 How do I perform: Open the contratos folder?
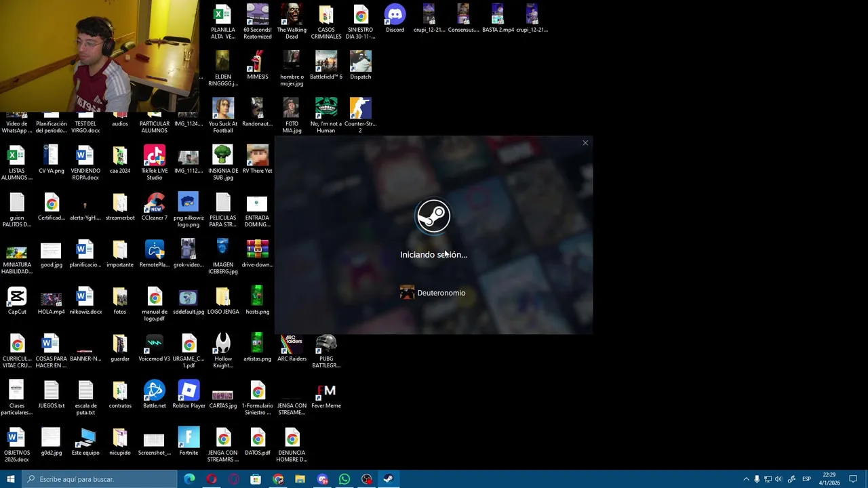click(x=120, y=394)
